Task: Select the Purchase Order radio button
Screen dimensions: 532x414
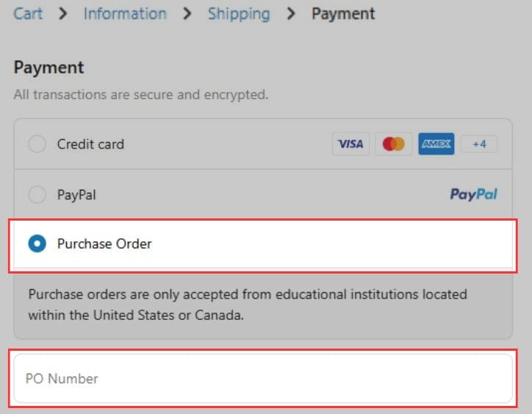Action: (37, 243)
